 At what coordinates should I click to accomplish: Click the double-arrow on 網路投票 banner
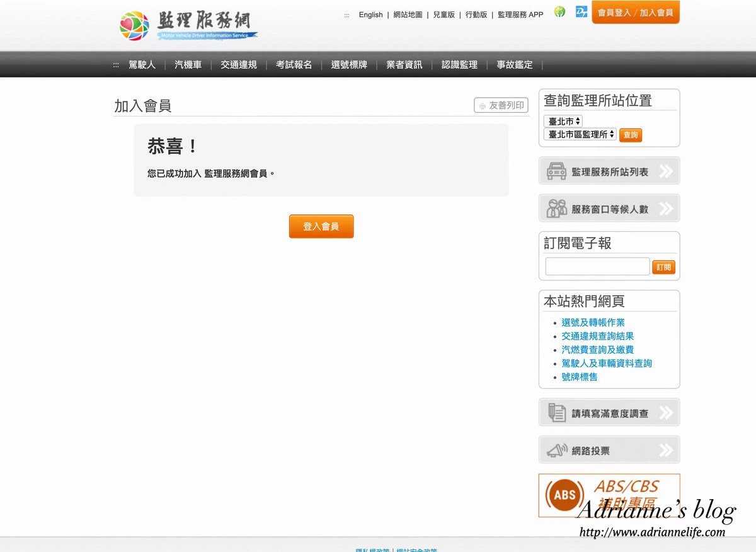[666, 450]
